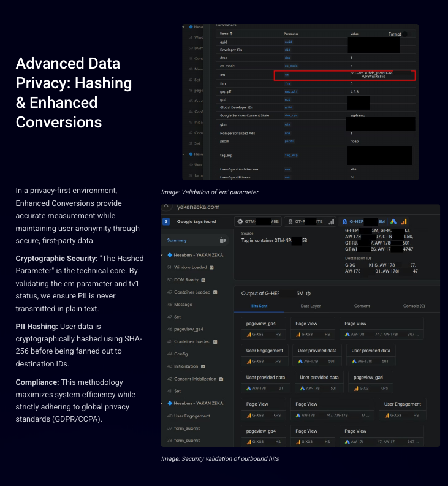448x486 pixels.
Task: Click the 'dma_cps' chip in Consent State row
Action: tap(291, 115)
